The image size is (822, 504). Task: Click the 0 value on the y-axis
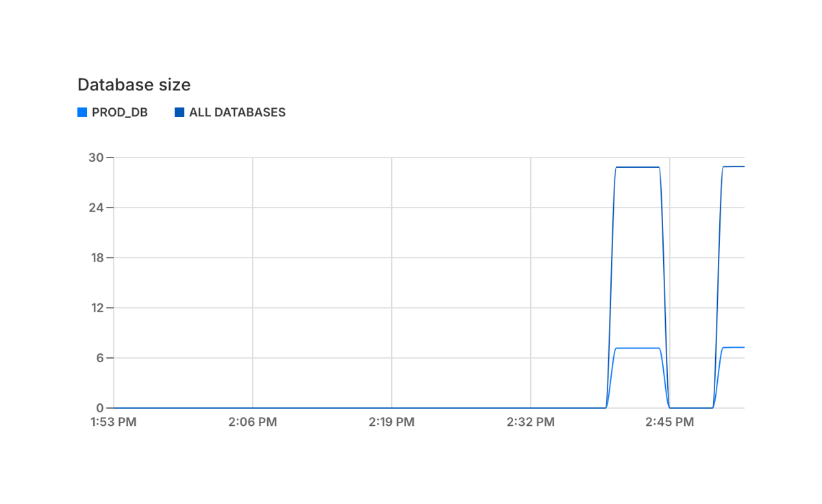(100, 408)
